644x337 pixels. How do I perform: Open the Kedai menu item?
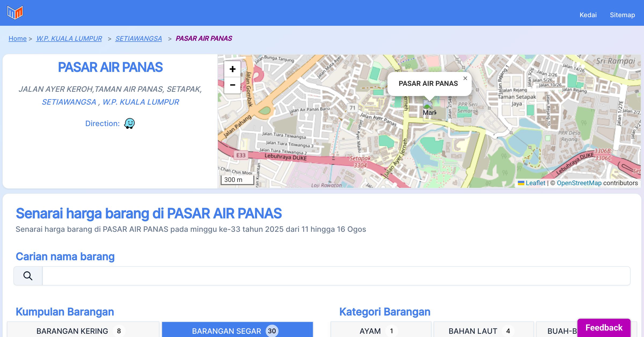[x=588, y=15]
